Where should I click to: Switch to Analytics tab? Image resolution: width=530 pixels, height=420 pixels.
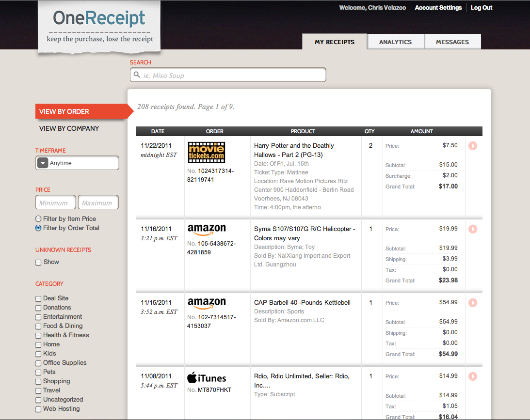pyautogui.click(x=395, y=42)
